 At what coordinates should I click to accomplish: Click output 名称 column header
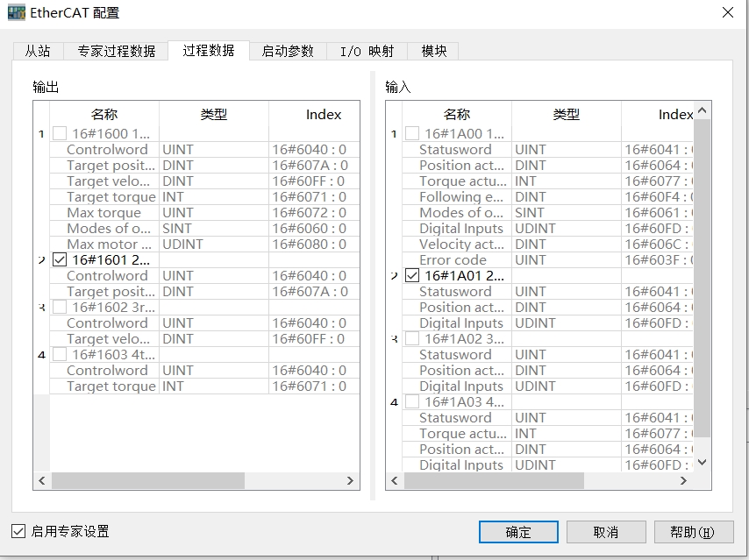(104, 114)
